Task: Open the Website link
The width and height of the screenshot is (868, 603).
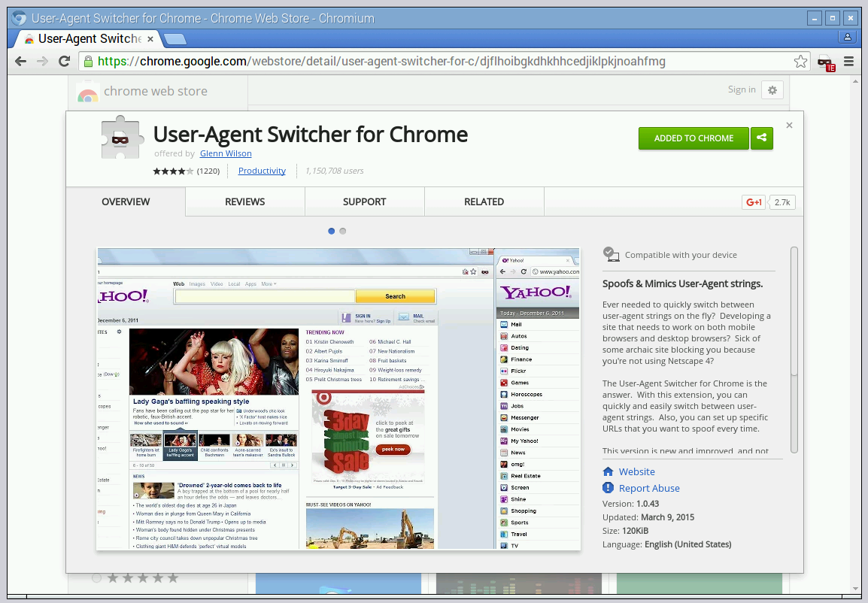Action: 636,471
